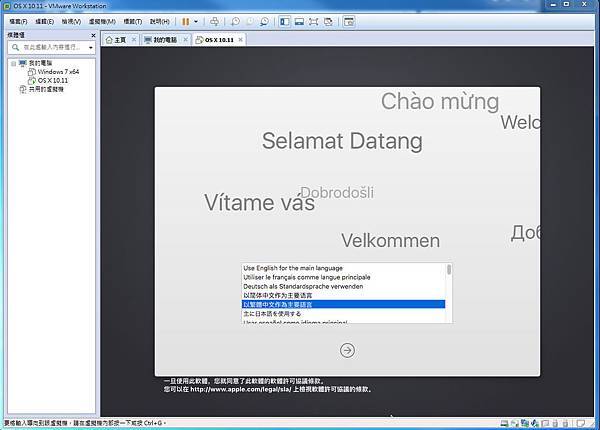Close the 我的電腦 tab

(186, 39)
